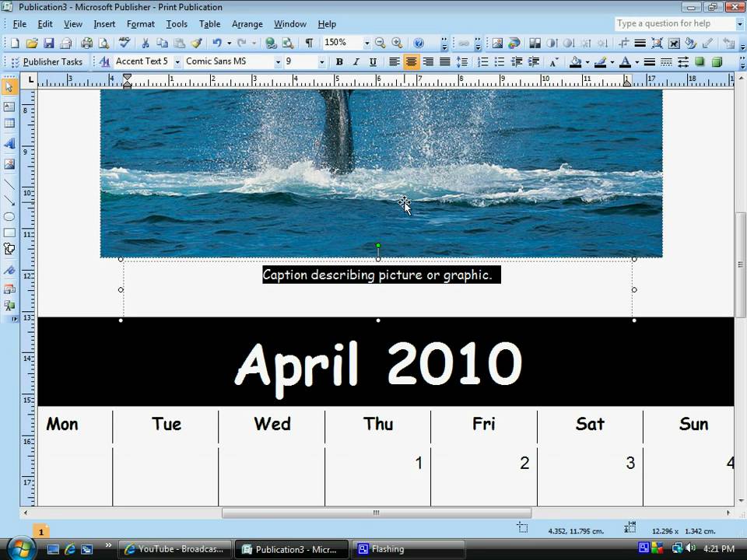Viewport: 747px width, 560px height.
Task: Open the AutoShapes tool
Action: 9,249
